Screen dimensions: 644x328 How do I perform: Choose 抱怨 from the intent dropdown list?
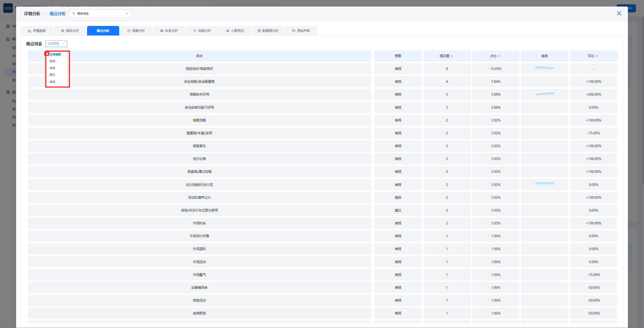[52, 61]
